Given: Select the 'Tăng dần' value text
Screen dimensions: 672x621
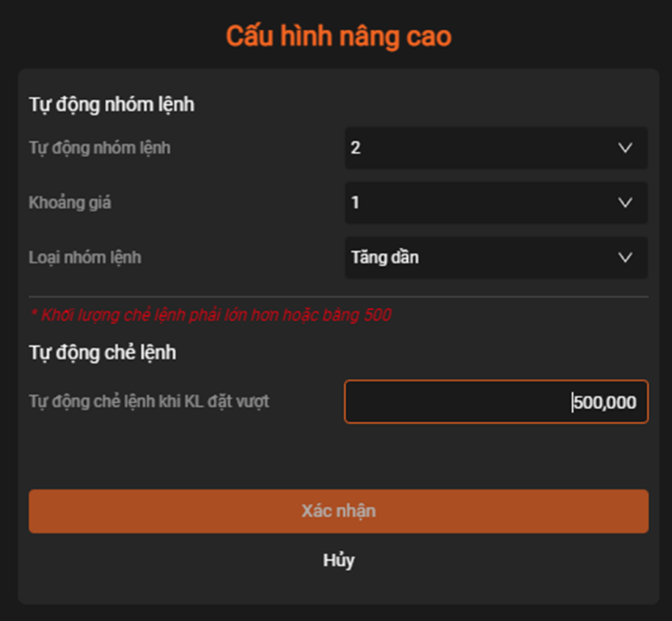Looking at the screenshot, I should (x=385, y=257).
